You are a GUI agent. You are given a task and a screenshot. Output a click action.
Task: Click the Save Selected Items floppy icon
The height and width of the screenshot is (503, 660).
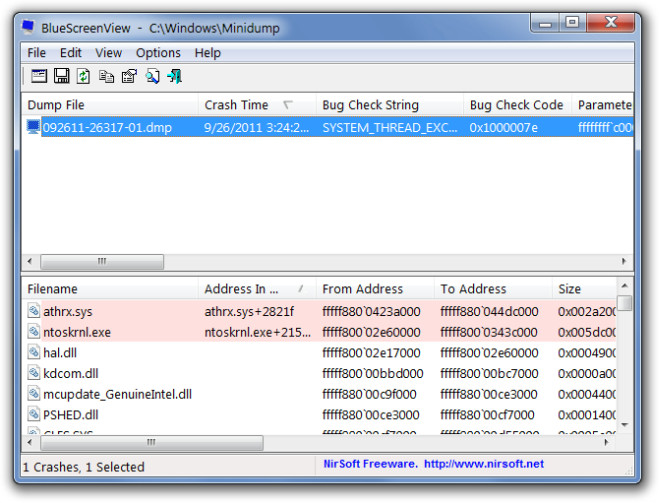(x=61, y=76)
